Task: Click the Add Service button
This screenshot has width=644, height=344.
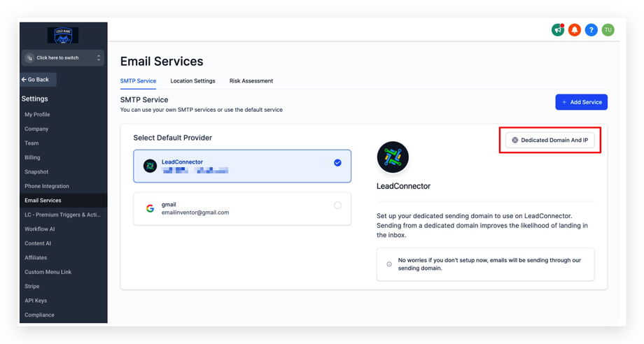Action: point(581,102)
